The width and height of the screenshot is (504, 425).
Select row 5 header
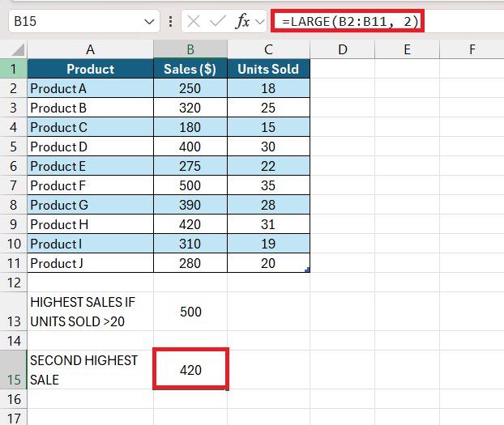coord(14,147)
